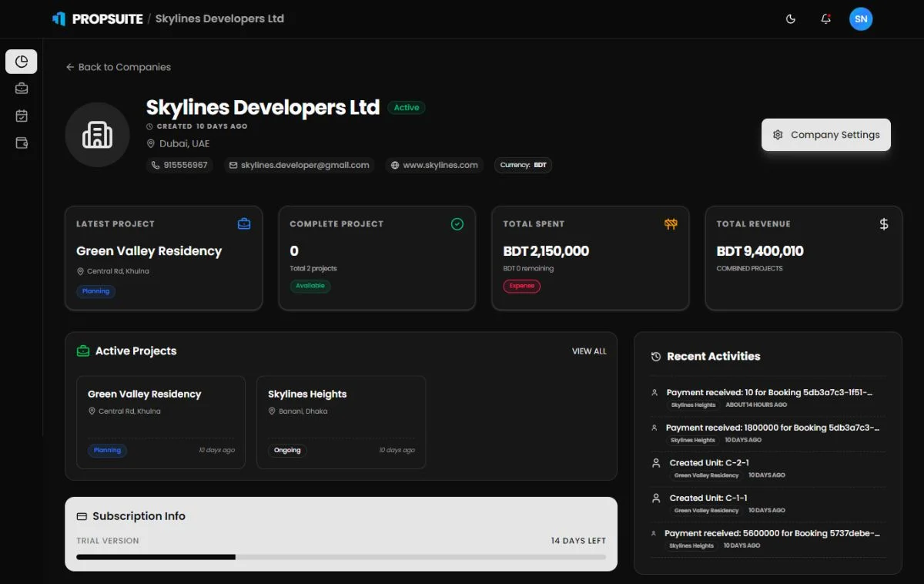Image resolution: width=924 pixels, height=584 pixels.
Task: Open the wallet sidebar icon
Action: tap(22, 143)
